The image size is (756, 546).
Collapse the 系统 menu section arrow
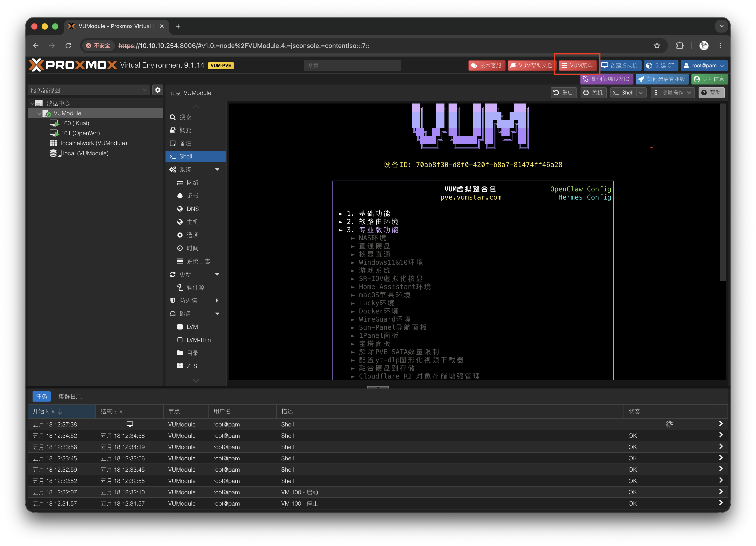coord(217,169)
